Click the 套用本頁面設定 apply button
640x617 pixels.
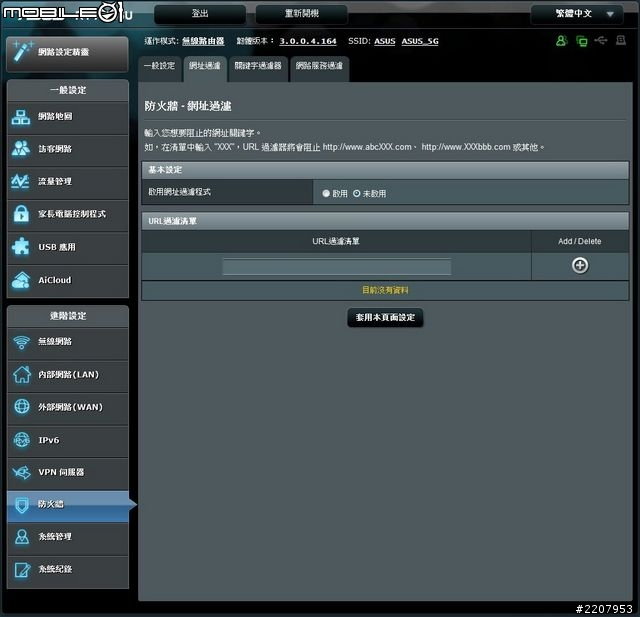(x=385, y=317)
